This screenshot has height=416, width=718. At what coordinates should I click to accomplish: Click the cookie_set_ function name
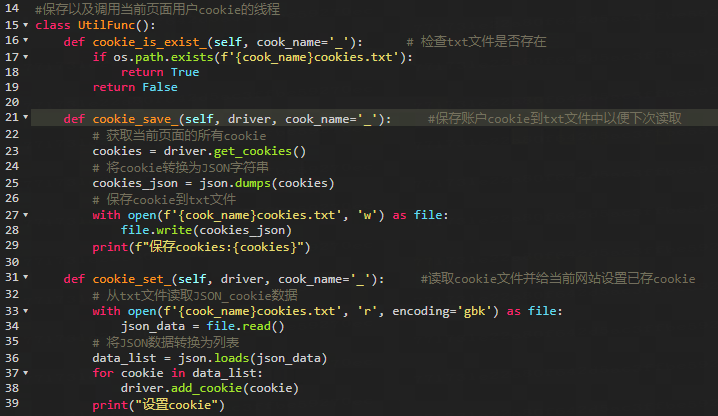click(x=131, y=279)
